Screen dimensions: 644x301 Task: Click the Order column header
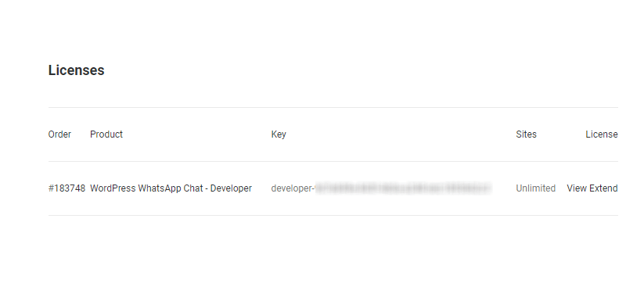point(59,134)
